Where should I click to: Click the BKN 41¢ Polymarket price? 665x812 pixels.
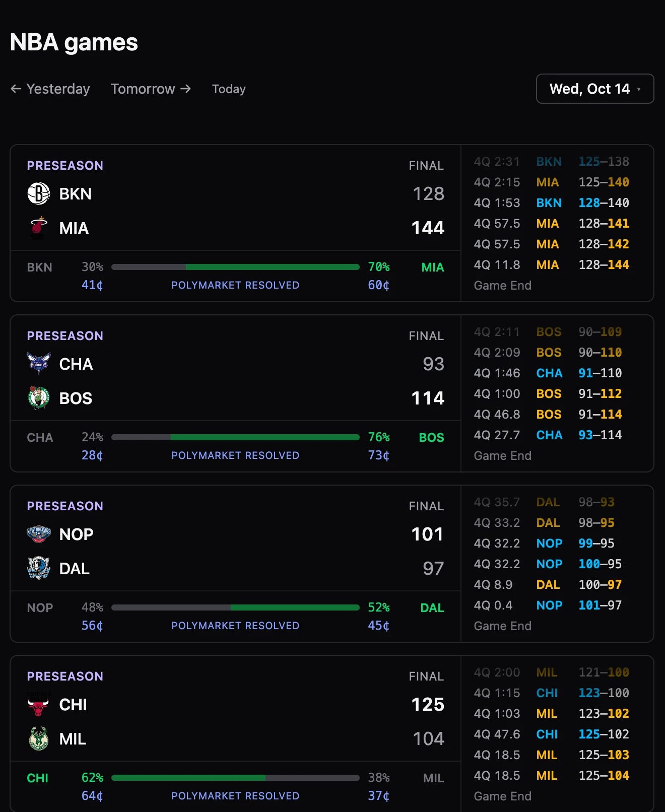pyautogui.click(x=92, y=285)
